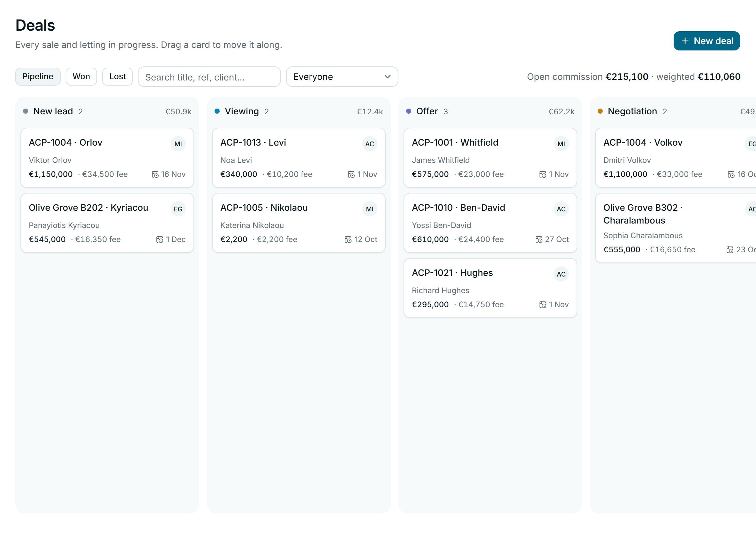Image resolution: width=756 pixels, height=539 pixels.
Task: Switch to the Pipeline view
Action: coord(38,76)
